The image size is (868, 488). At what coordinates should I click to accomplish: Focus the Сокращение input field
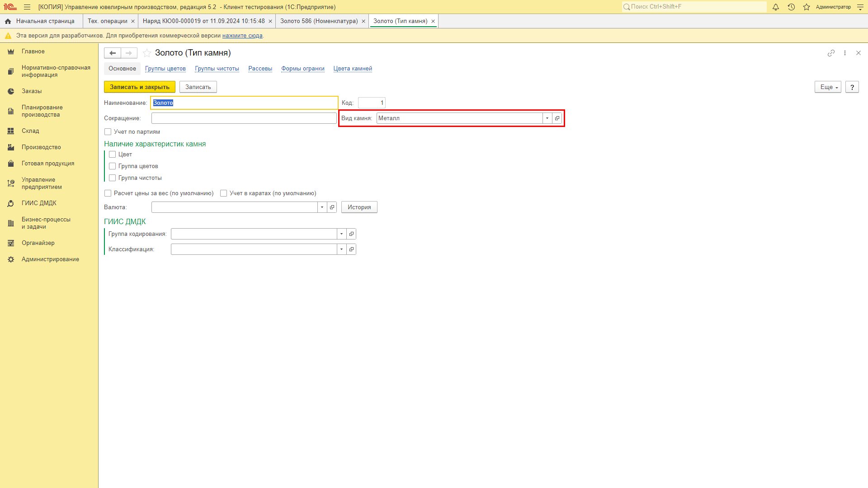pos(244,118)
